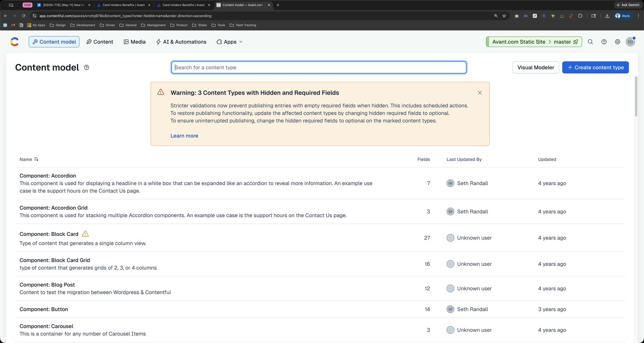Open the Gmail bookmark icon

point(13,25)
